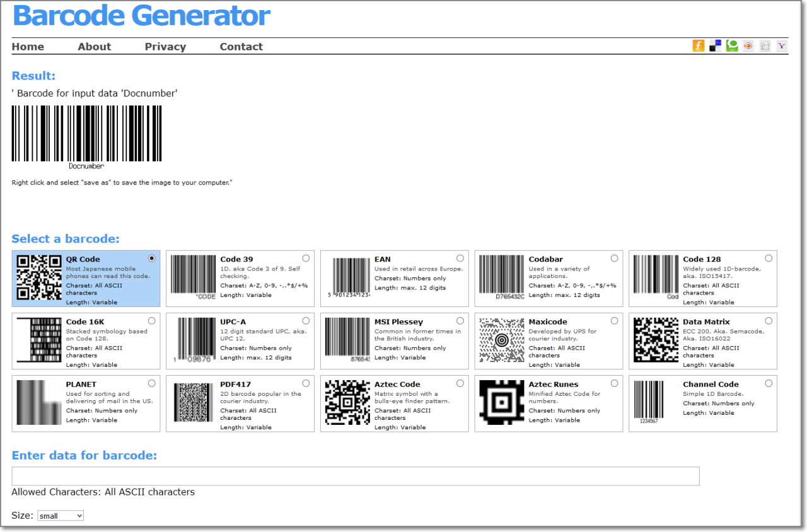The height and width of the screenshot is (532, 807).
Task: Click the grey Digg figure icon
Action: [x=765, y=45]
